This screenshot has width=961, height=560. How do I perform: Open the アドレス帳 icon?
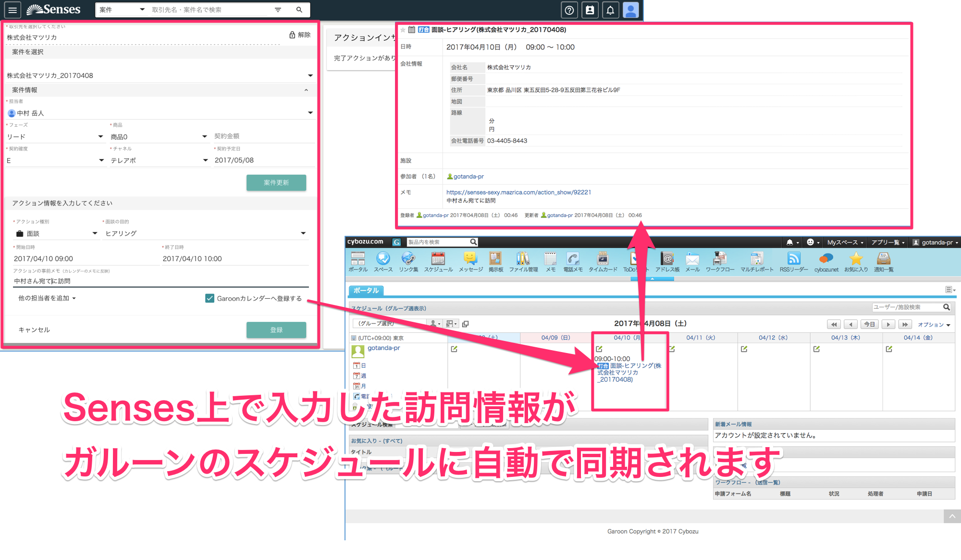click(x=667, y=262)
